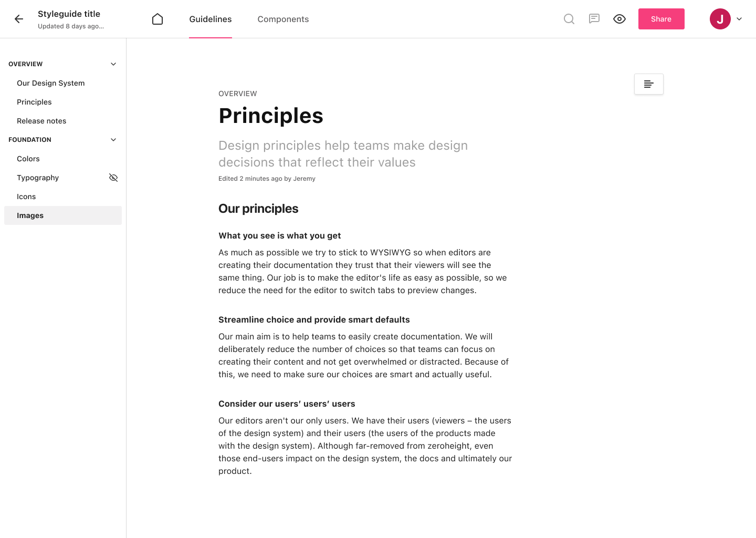Image resolution: width=756 pixels, height=538 pixels.
Task: Select the Icons page in the sidebar
Action: [26, 196]
